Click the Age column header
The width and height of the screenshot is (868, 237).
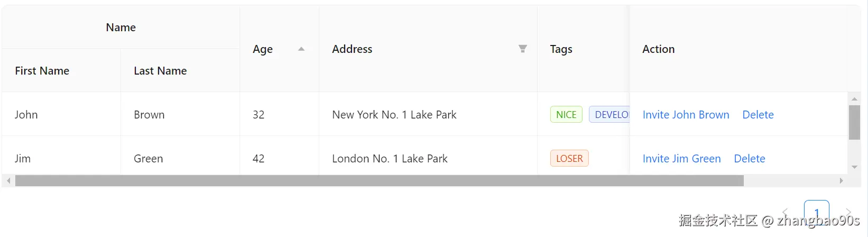[263, 49]
